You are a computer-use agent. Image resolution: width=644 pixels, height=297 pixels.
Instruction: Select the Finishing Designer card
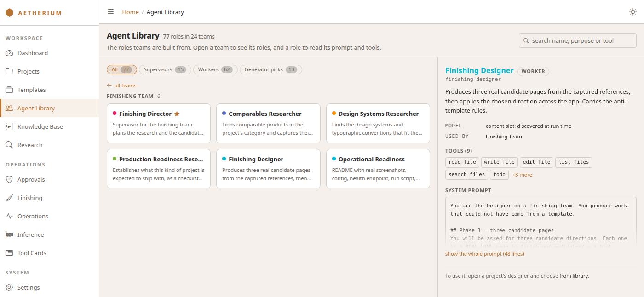268,169
